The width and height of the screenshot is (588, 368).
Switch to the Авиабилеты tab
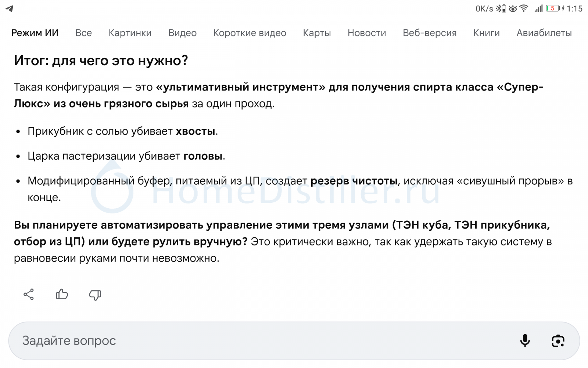pos(544,33)
